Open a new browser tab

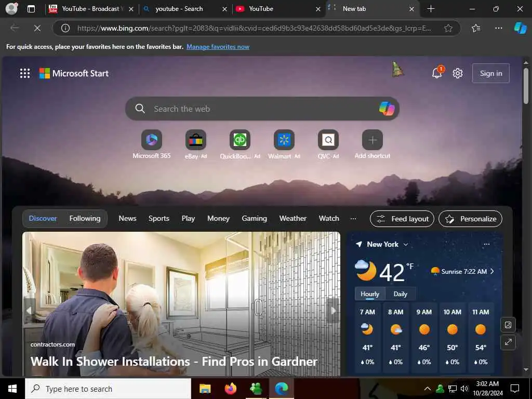tap(431, 9)
